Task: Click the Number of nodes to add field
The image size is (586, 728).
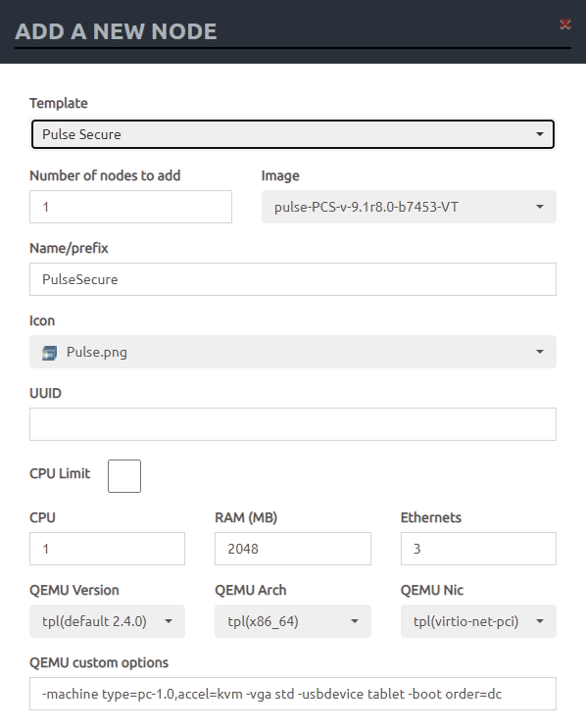Action: [x=130, y=207]
